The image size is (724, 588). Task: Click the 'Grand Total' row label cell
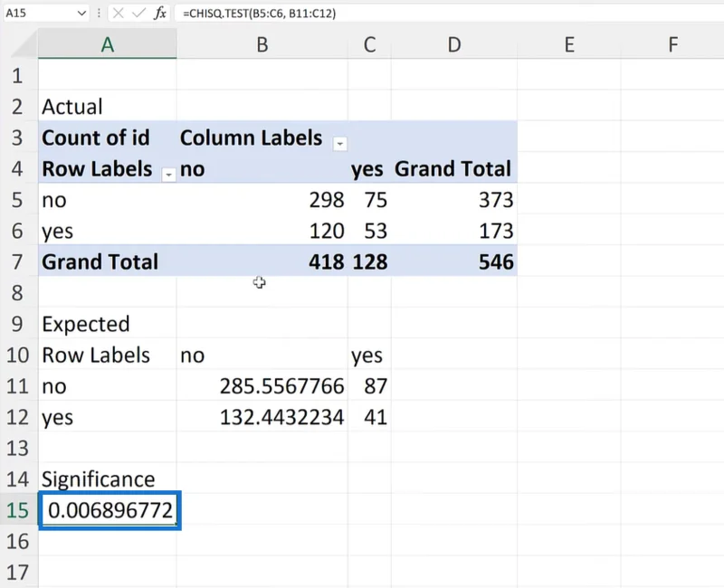click(x=107, y=261)
